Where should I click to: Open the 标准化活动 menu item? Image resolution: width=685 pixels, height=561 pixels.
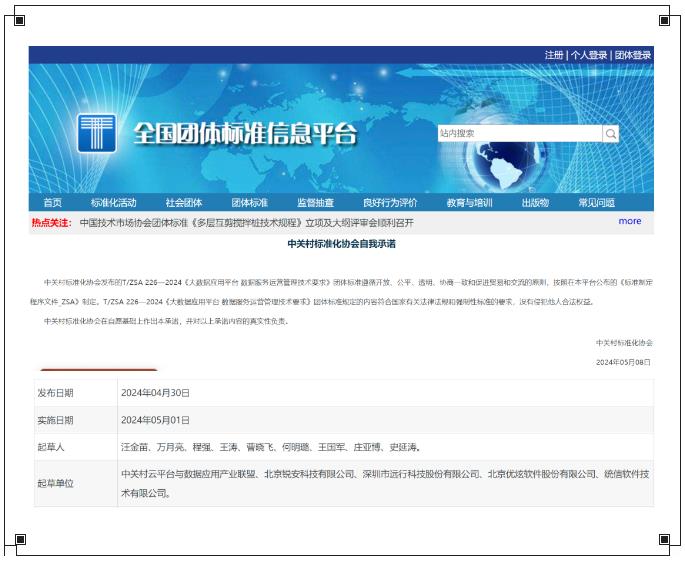coord(113,203)
